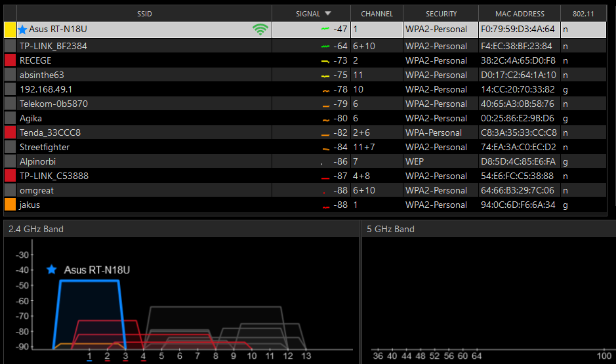Click MAC address F4:EC:38:BF:23:84
Image resolution: width=616 pixels, height=364 pixels.
(x=516, y=46)
